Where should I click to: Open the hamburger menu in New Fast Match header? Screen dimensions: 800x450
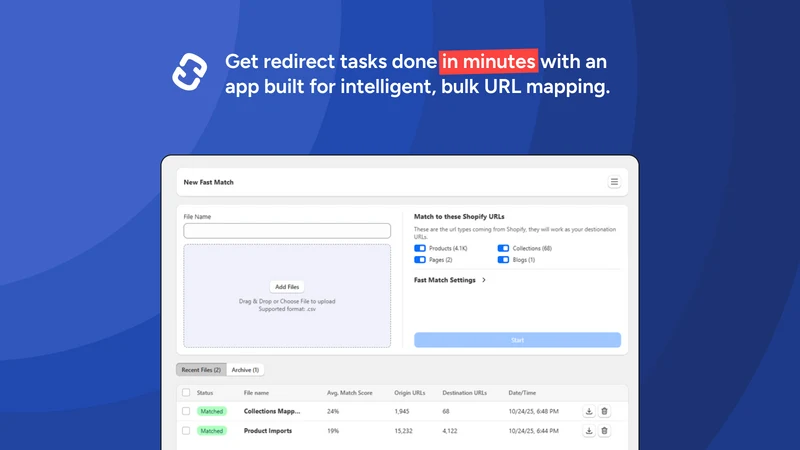point(614,182)
